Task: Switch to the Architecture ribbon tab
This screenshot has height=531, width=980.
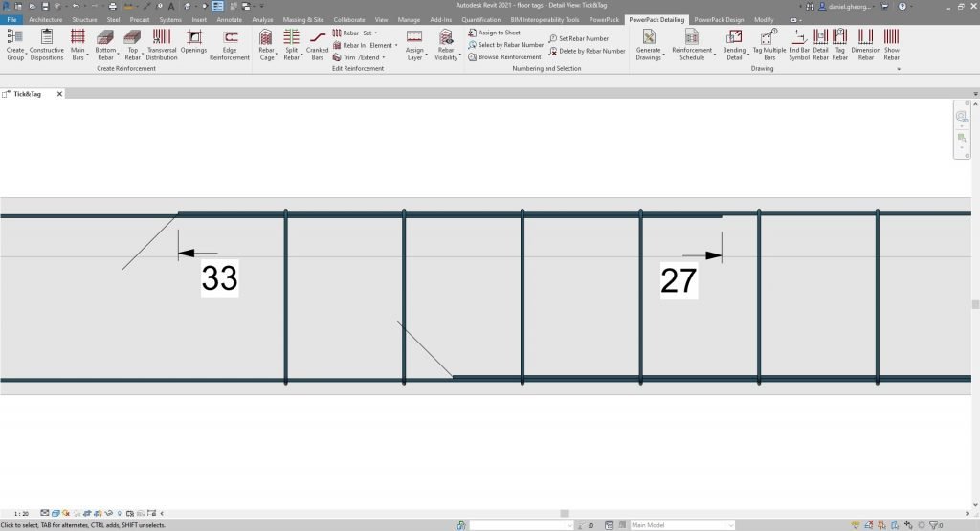Action: (46, 20)
